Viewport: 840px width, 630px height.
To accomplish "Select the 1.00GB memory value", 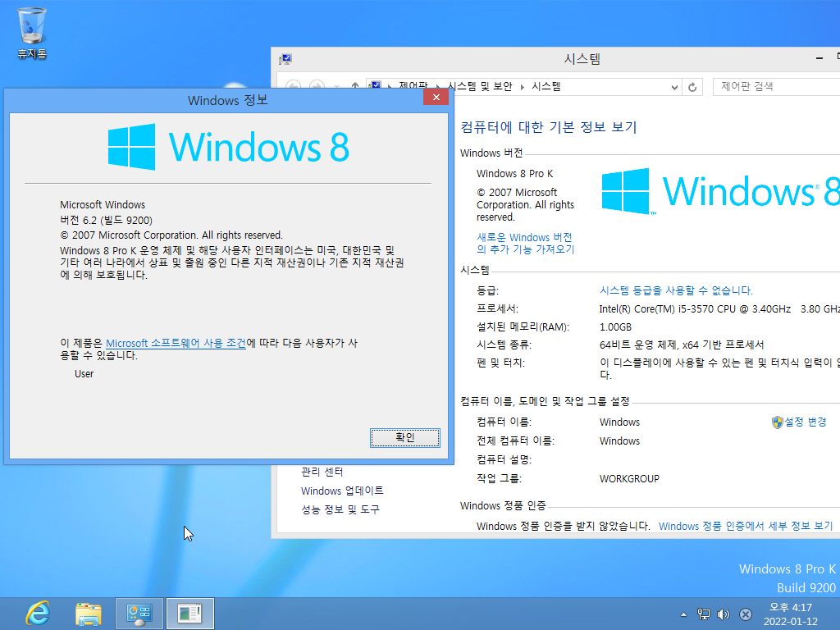I will click(x=615, y=326).
